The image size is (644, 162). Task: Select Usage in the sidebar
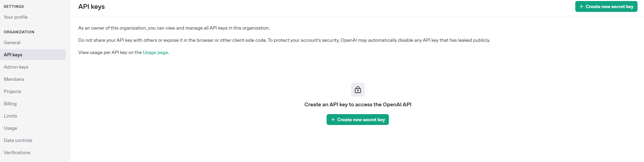pyautogui.click(x=11, y=128)
